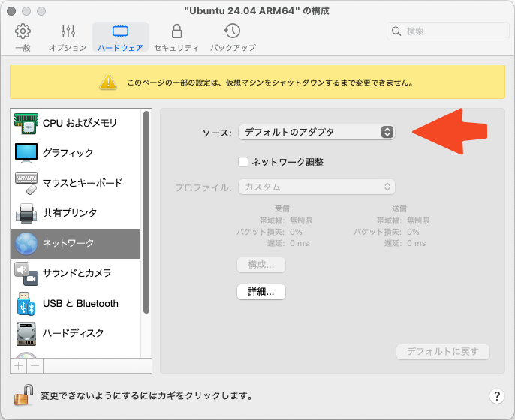Click the CPU およびメモリ chip icon
The width and height of the screenshot is (515, 420).
pyautogui.click(x=26, y=124)
